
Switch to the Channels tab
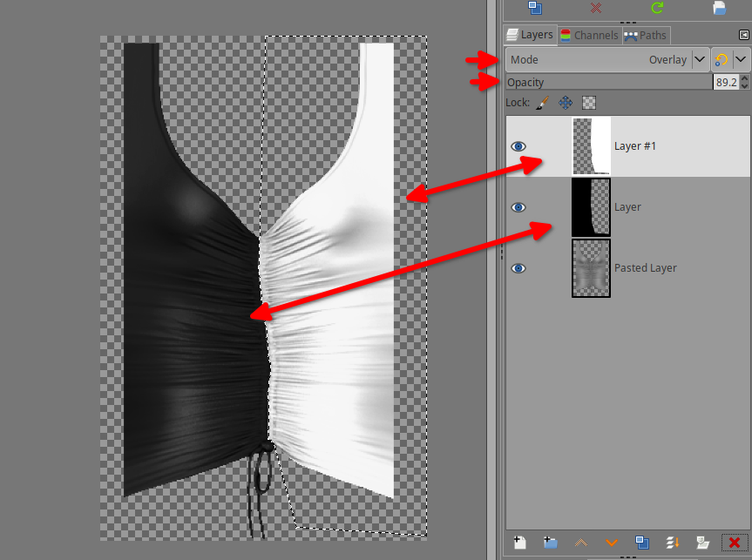(x=589, y=36)
